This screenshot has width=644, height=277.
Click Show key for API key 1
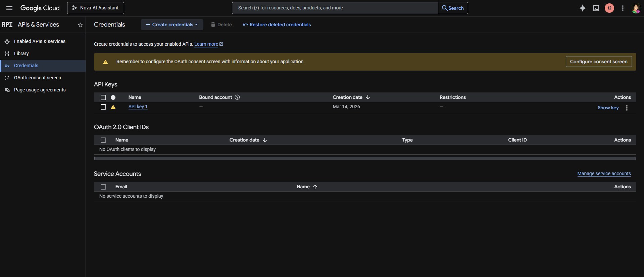pos(608,108)
